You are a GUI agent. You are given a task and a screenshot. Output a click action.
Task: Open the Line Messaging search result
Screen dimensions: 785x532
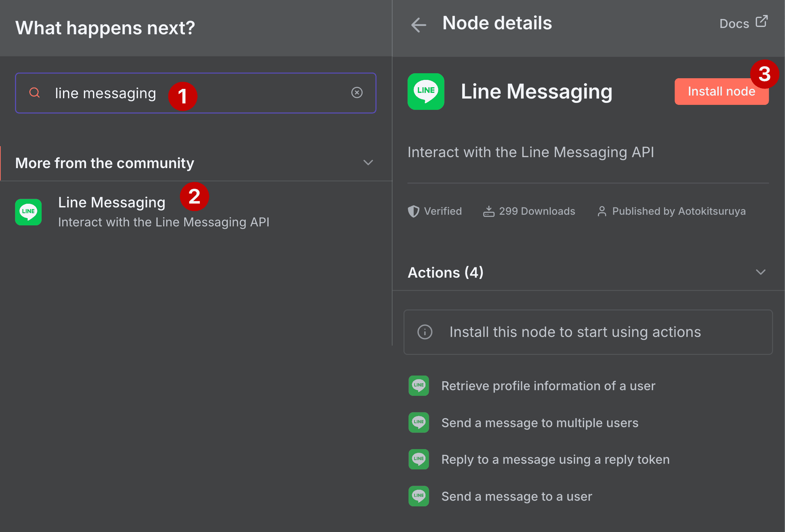coord(112,202)
